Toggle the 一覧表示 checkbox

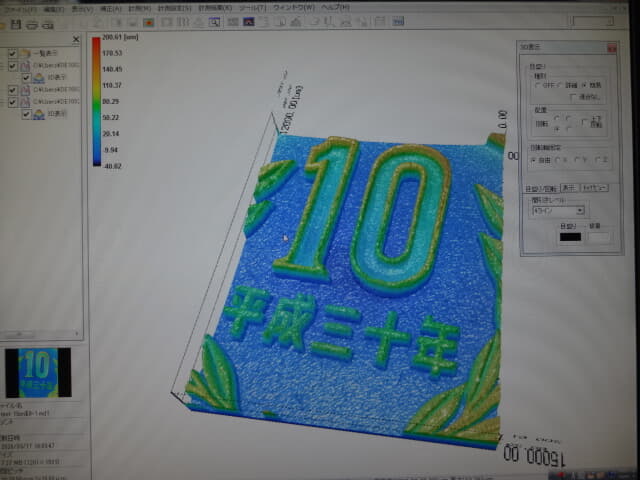(13, 53)
